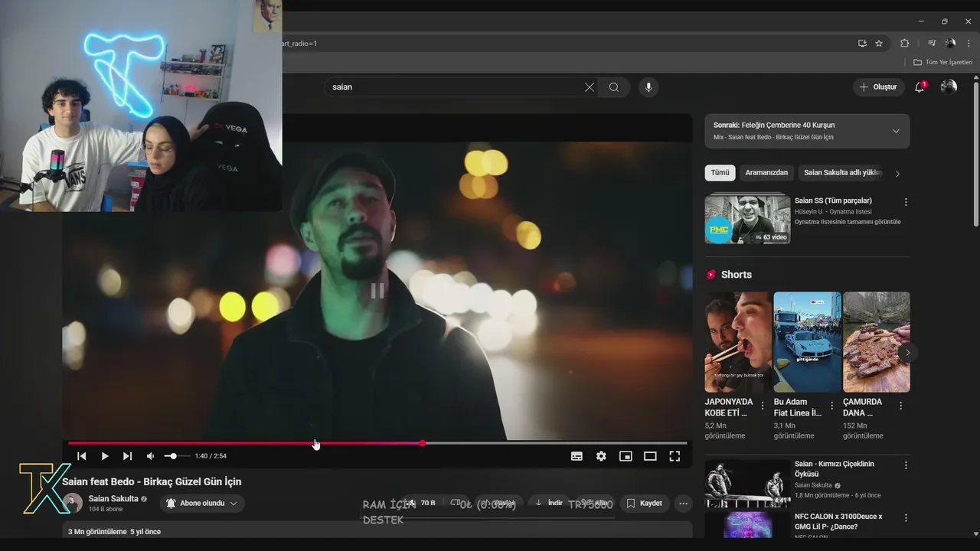The image size is (980, 551).
Task: Open options for JAPONYA'DA KOBE ETİ short
Action: [763, 406]
